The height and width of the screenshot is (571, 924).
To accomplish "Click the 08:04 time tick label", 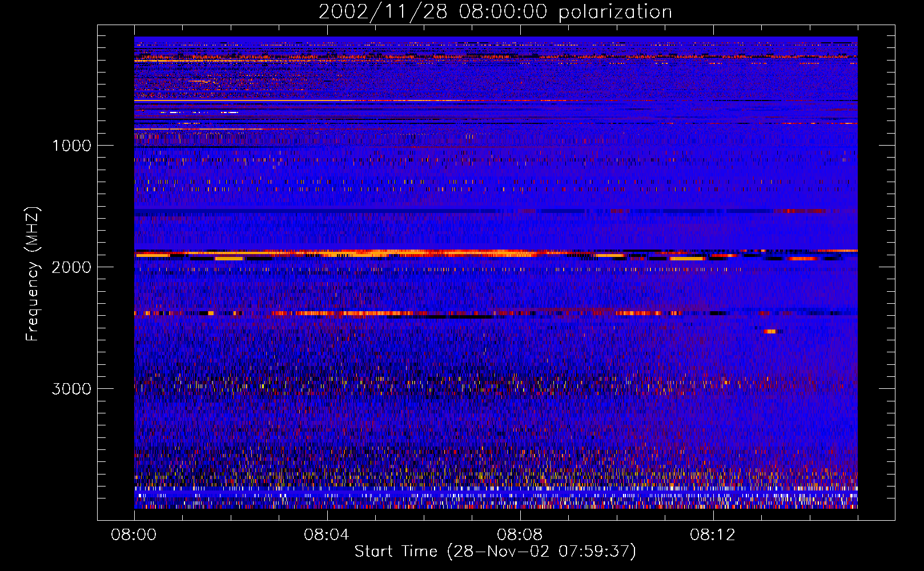I will tap(327, 535).
